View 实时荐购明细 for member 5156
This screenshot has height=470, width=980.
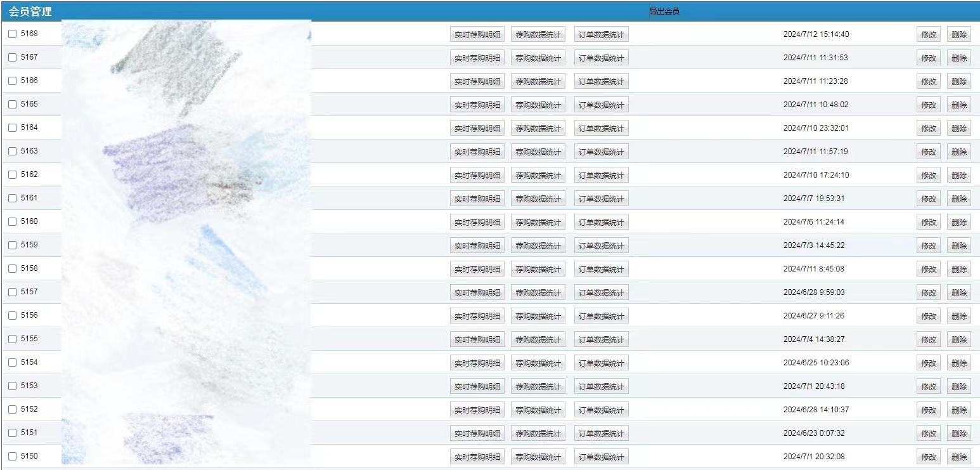coord(477,317)
